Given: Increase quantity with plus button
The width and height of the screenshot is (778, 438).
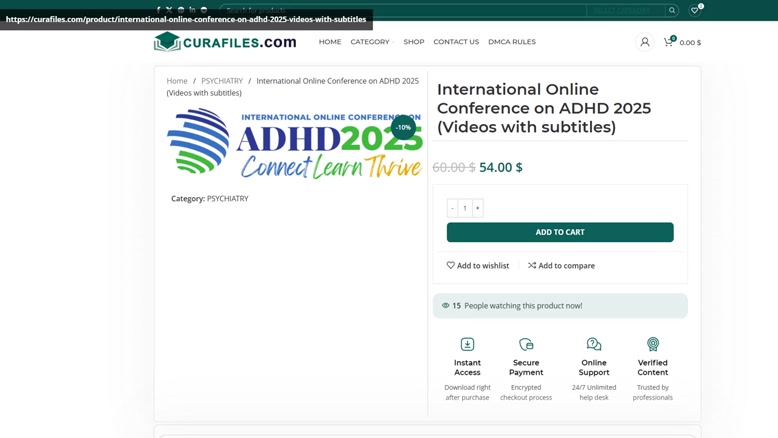Looking at the screenshot, I should coord(477,208).
